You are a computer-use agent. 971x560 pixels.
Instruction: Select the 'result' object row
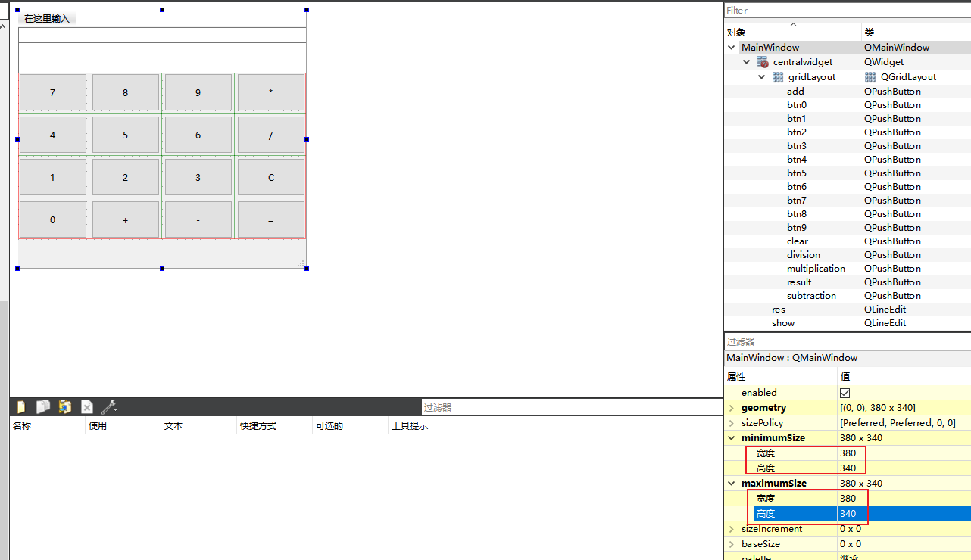[x=847, y=282]
